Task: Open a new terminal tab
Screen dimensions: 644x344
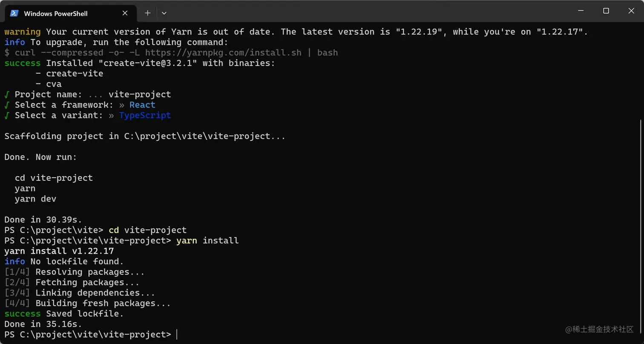Action: [147, 13]
